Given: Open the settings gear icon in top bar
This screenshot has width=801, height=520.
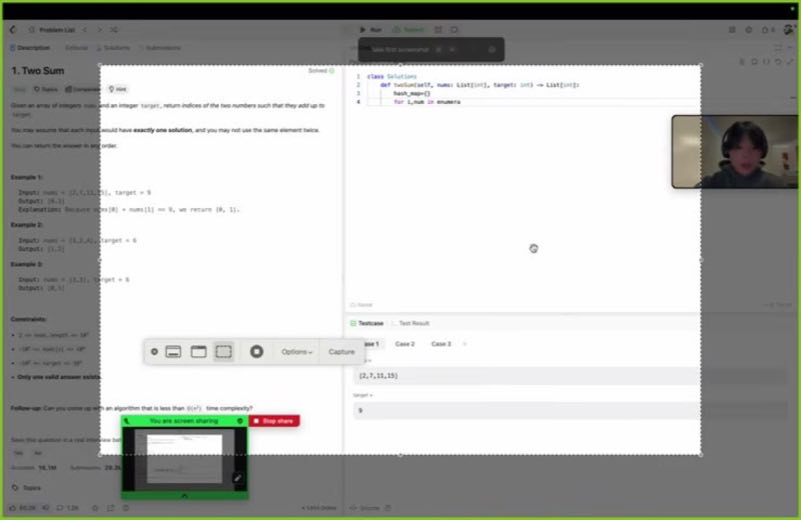Looking at the screenshot, I should click(748, 30).
